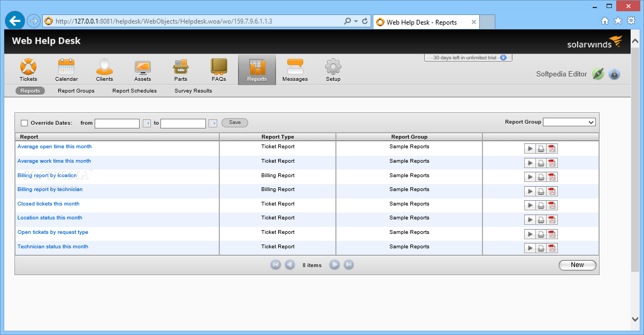Open the 'from' date calendar picker
The width and height of the screenshot is (644, 335).
pos(147,123)
